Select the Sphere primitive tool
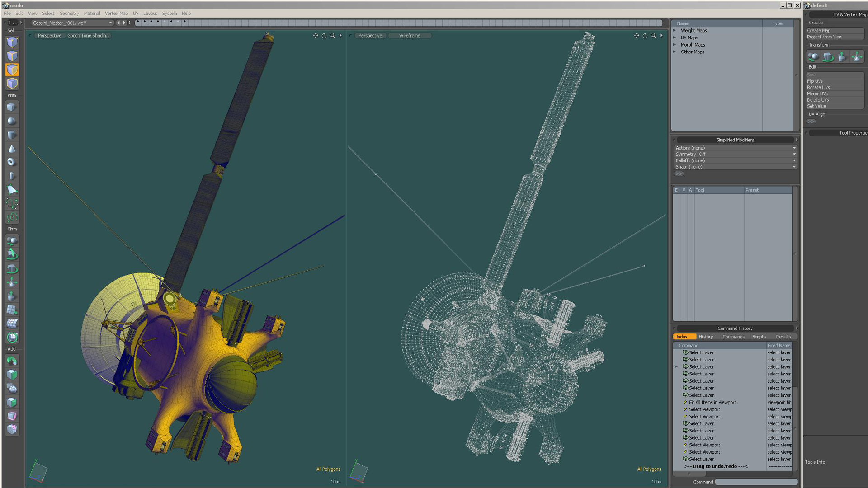Image resolution: width=868 pixels, height=488 pixels. tap(12, 121)
